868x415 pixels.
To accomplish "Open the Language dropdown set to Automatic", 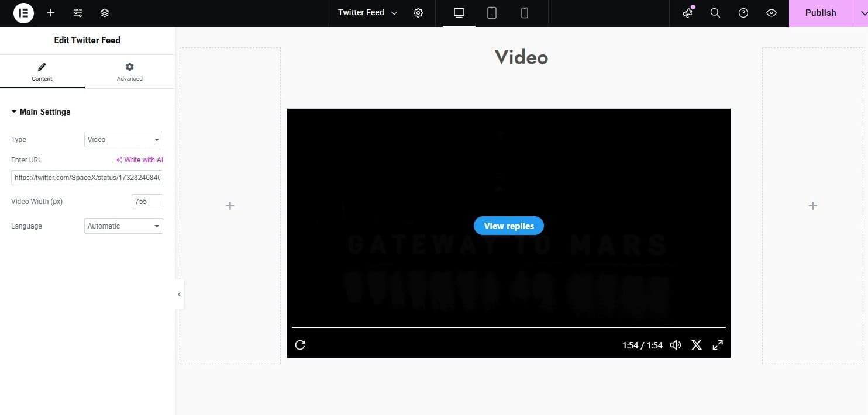I will 123,226.
